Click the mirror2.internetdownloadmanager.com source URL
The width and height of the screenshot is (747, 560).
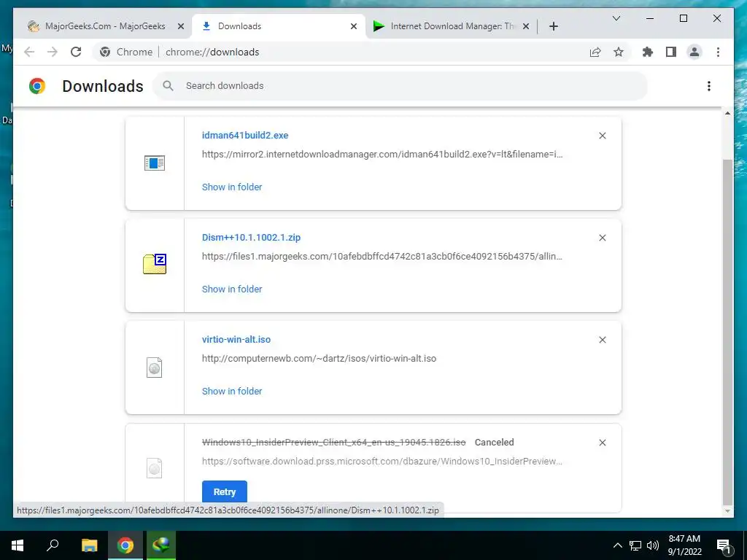point(382,155)
